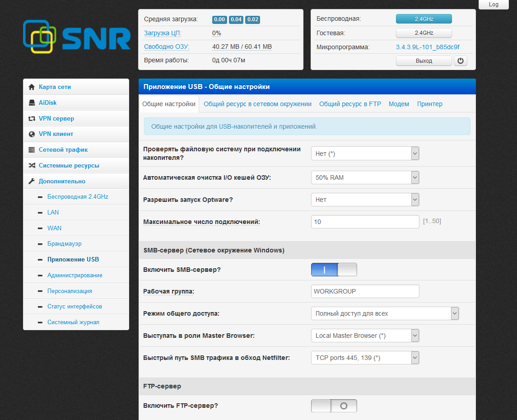Enable the FTP server switch
Viewport: 517px width, 420px height.
(334, 406)
